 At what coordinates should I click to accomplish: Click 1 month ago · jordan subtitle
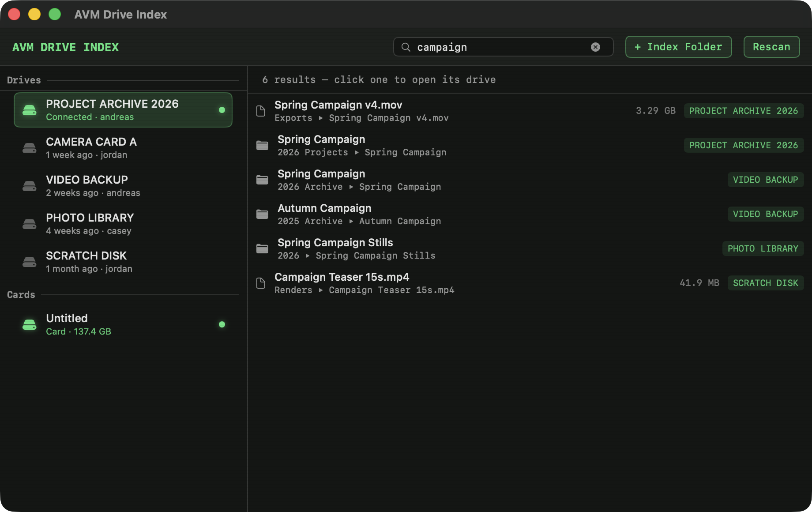pos(89,269)
